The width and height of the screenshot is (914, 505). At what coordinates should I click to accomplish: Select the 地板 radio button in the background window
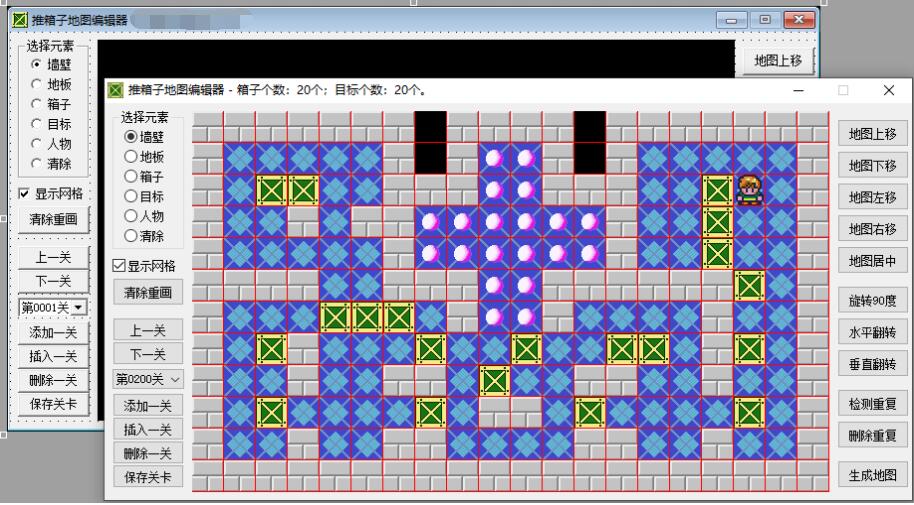38,83
